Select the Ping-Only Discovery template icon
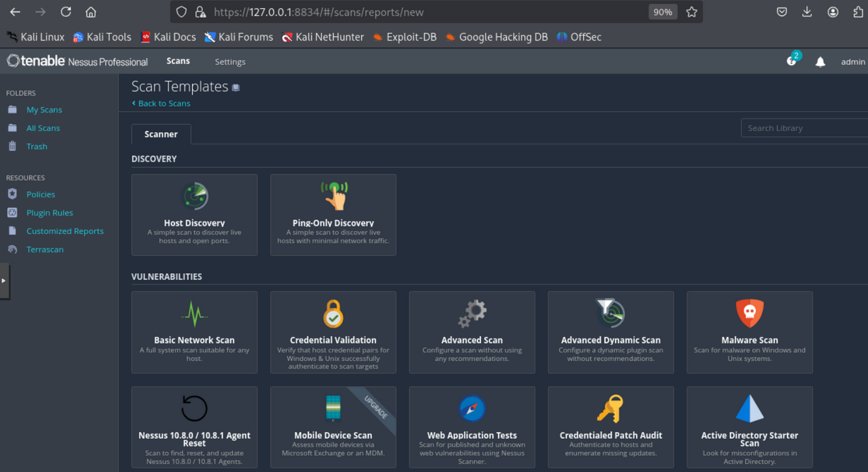 point(334,196)
